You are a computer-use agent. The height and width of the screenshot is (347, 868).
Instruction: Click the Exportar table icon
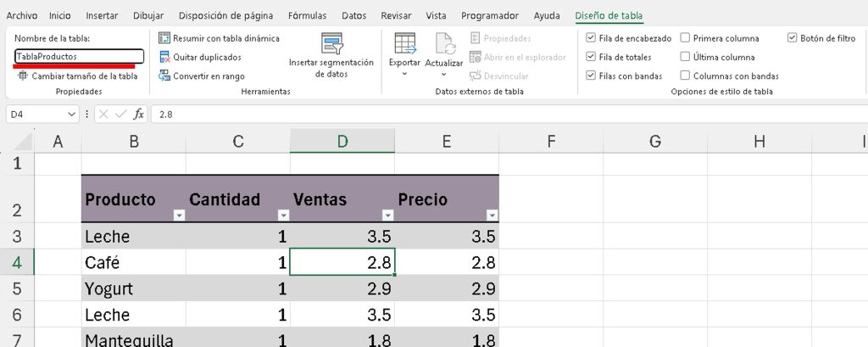click(x=404, y=42)
